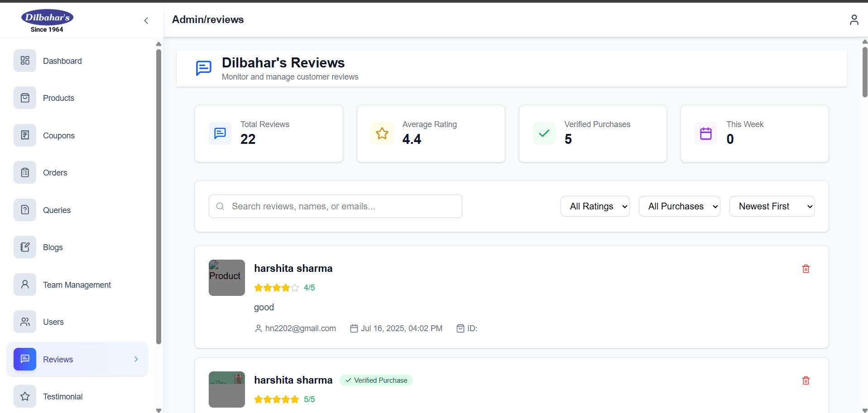
Task: Click the product thumbnail of verified review
Action: tap(227, 389)
